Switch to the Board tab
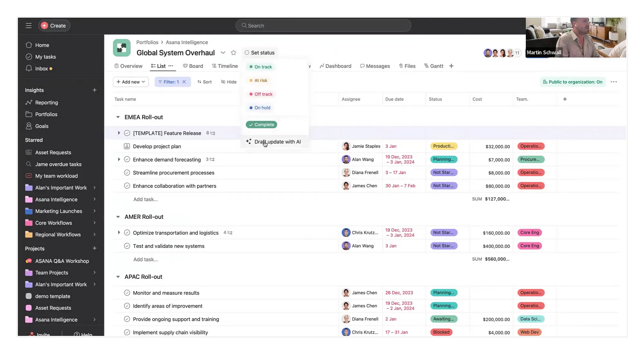 point(193,66)
